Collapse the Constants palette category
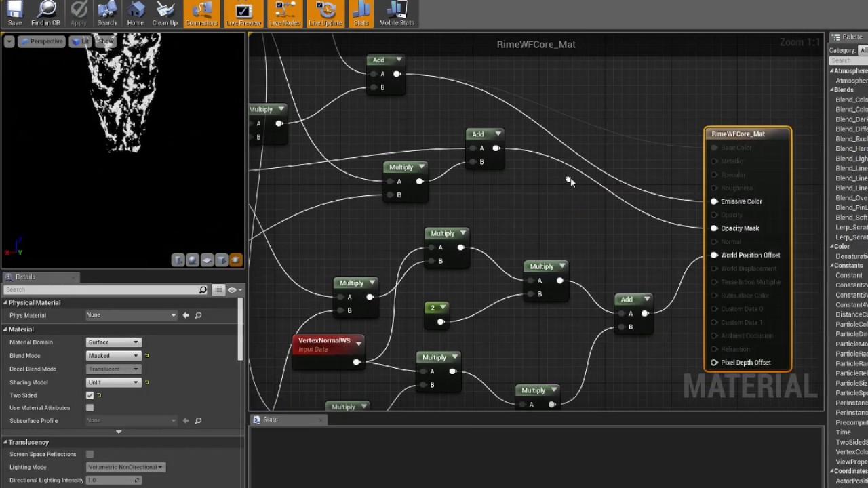The height and width of the screenshot is (488, 868). (832, 266)
